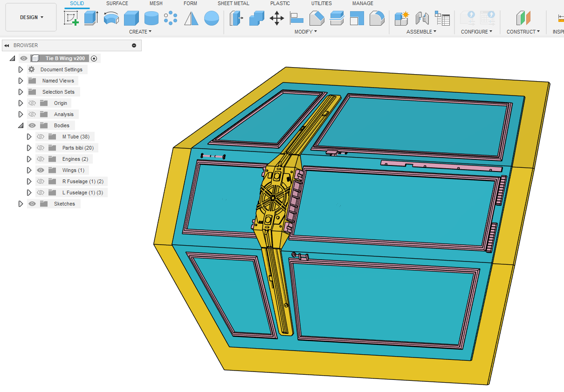This screenshot has width=564, height=392.
Task: Expand the M Tube (38) group
Action: (29, 137)
